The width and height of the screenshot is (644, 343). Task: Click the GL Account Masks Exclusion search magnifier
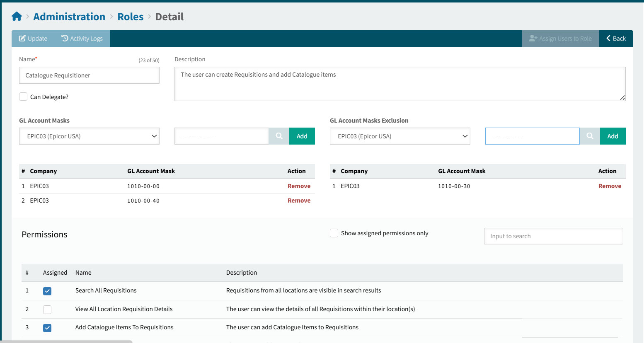pos(590,136)
